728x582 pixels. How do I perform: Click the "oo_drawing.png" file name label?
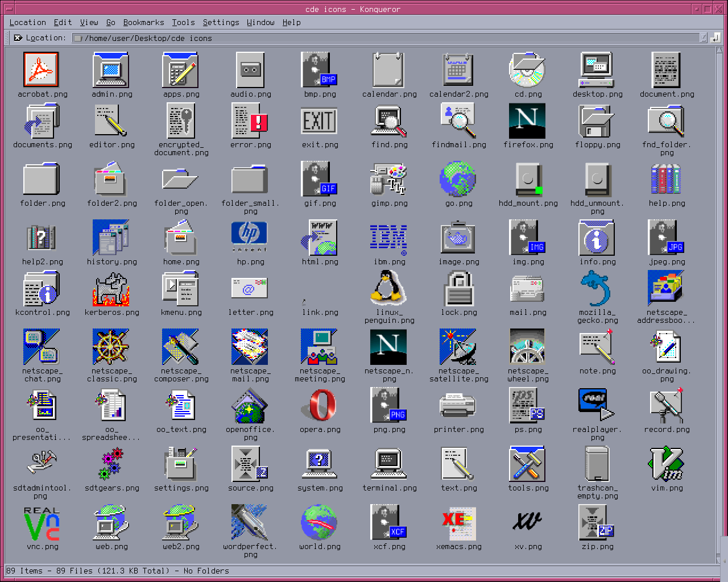(x=667, y=375)
